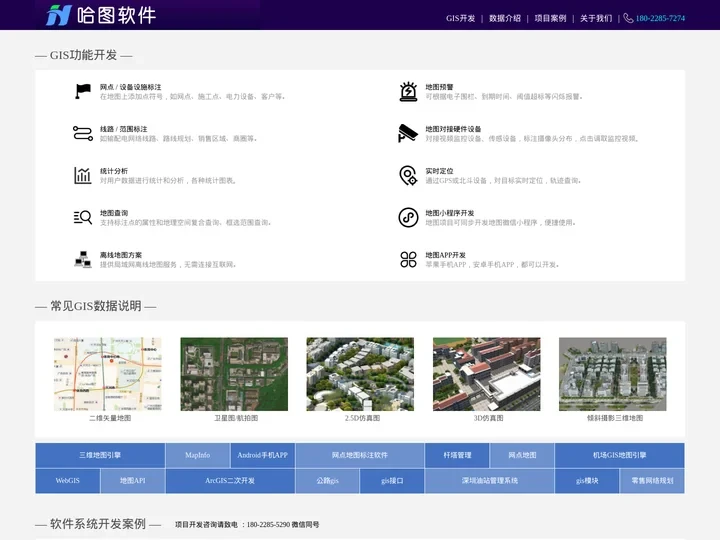Click the 公路gis tile

click(x=327, y=481)
